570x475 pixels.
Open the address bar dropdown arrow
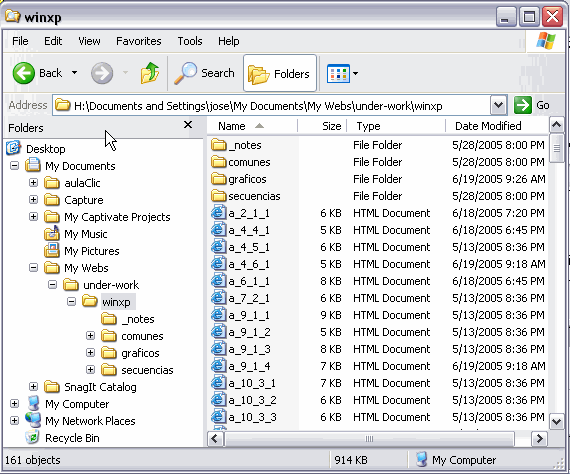click(498, 105)
